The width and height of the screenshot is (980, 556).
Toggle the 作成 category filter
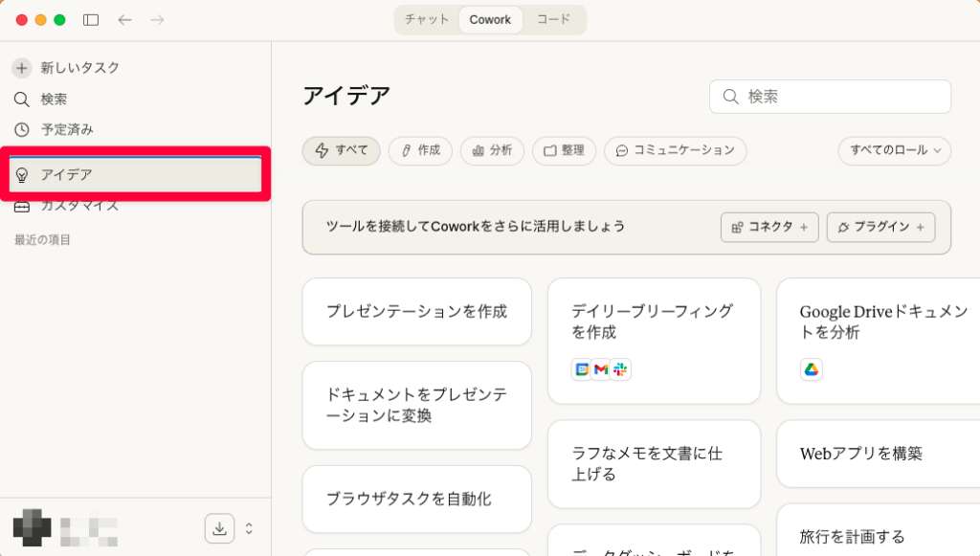(420, 150)
